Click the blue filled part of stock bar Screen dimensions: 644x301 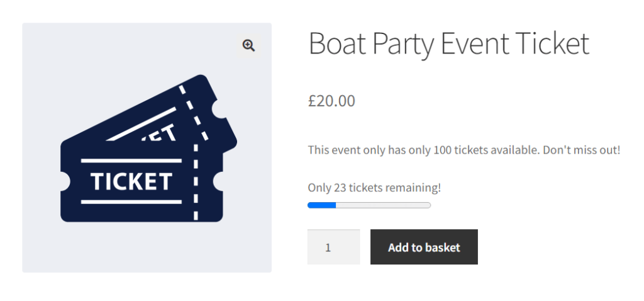tap(321, 205)
